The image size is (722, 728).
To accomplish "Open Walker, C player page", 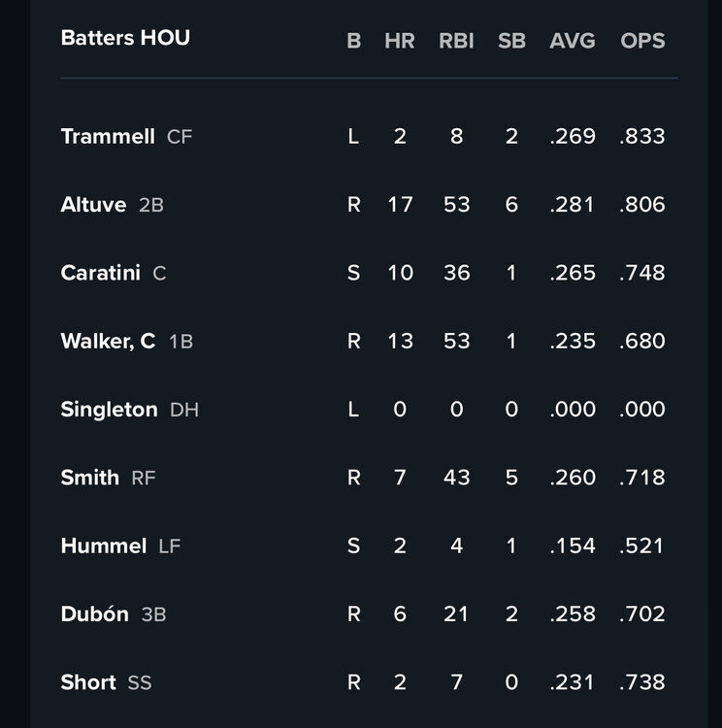I will click(108, 341).
